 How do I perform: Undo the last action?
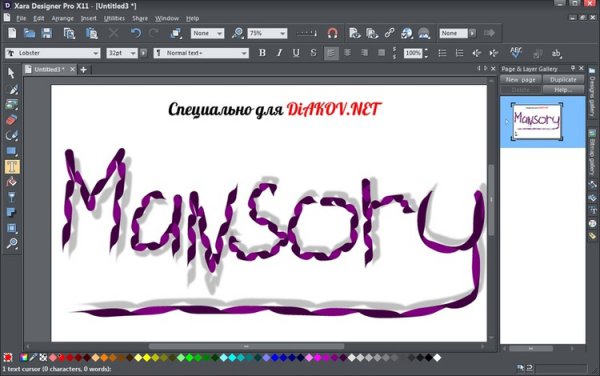pos(135,33)
